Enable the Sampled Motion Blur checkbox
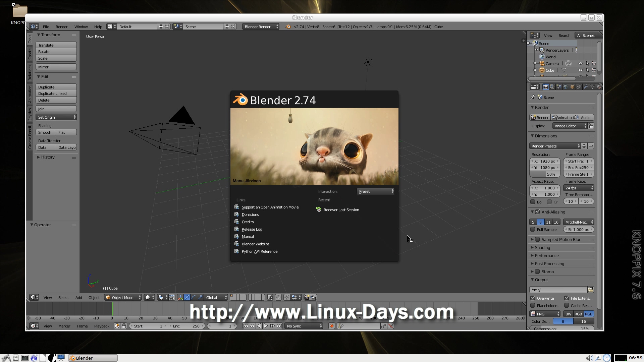 point(538,239)
